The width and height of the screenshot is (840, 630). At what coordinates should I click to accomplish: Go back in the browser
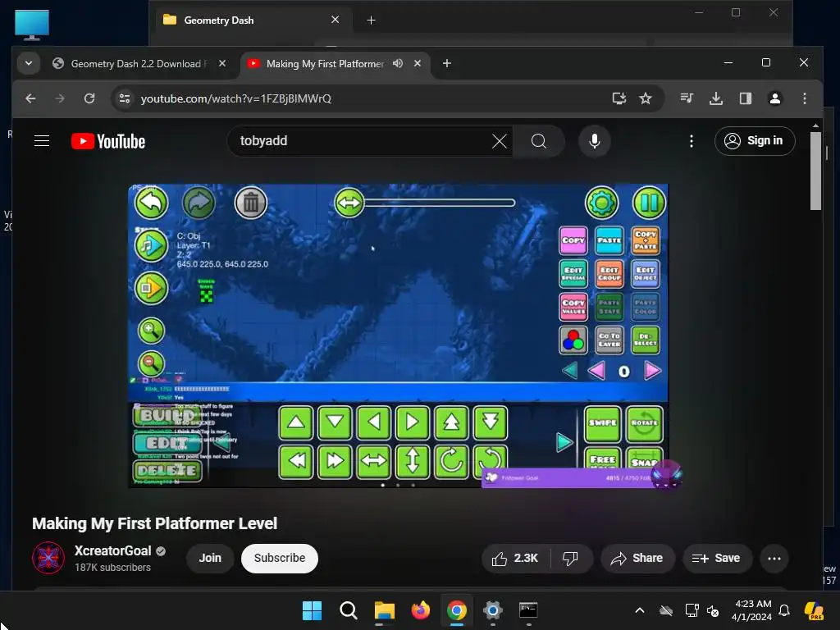point(30,98)
